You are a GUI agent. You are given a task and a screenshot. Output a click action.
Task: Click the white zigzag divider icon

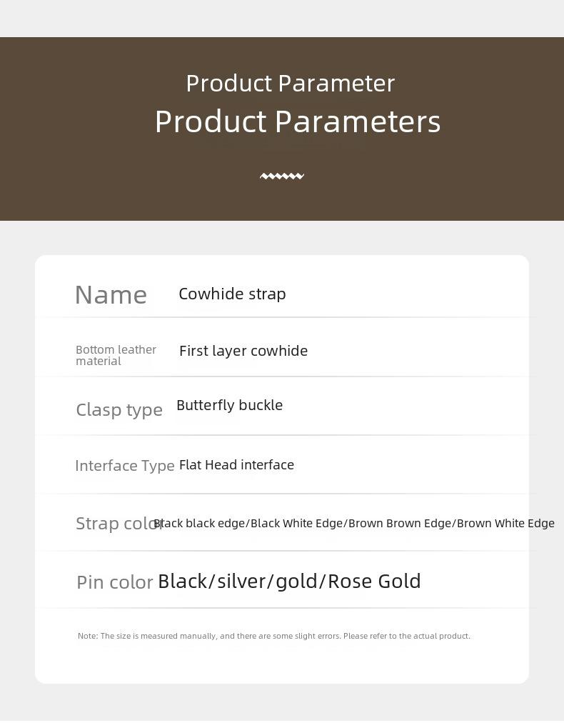click(x=282, y=176)
